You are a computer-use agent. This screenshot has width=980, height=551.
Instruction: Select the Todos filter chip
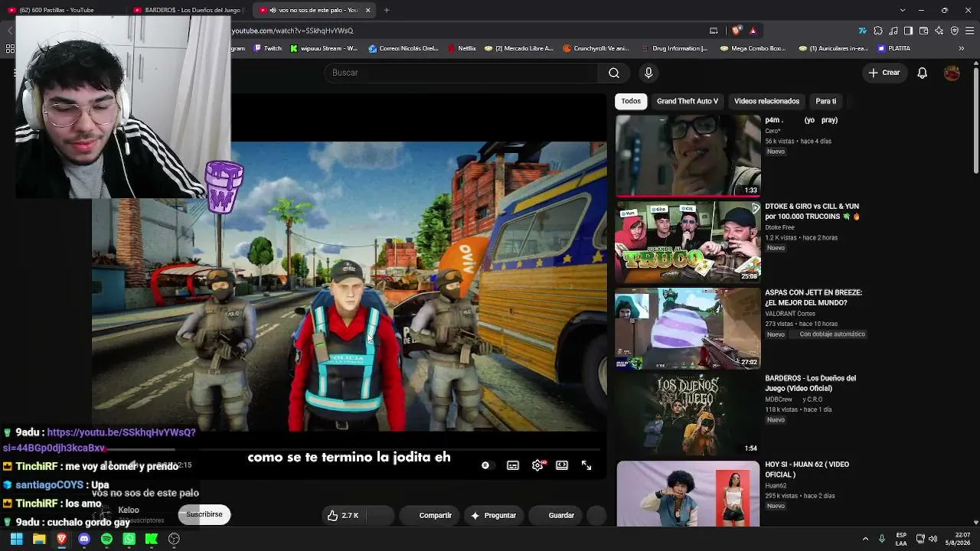(631, 101)
